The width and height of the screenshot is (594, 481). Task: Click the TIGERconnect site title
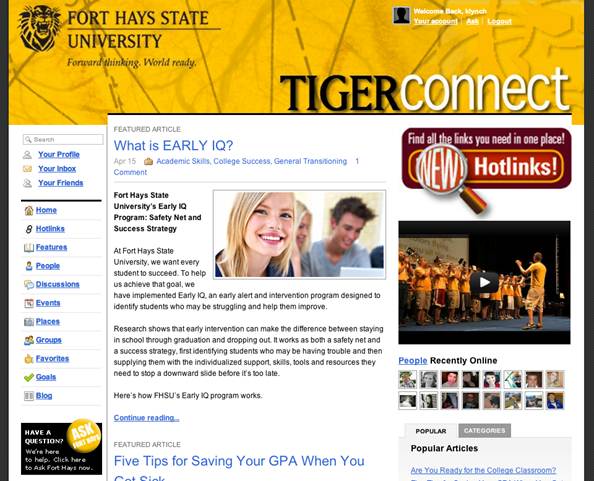pyautogui.click(x=424, y=91)
